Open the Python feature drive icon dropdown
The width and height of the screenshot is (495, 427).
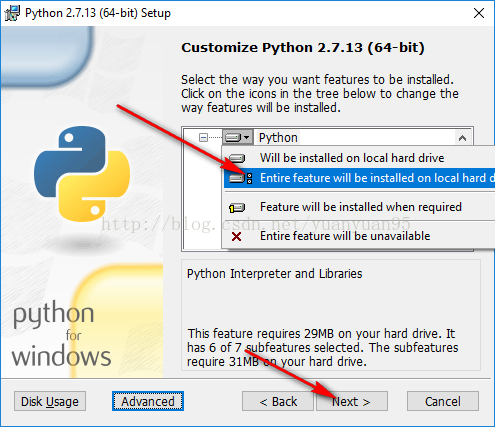pyautogui.click(x=237, y=137)
